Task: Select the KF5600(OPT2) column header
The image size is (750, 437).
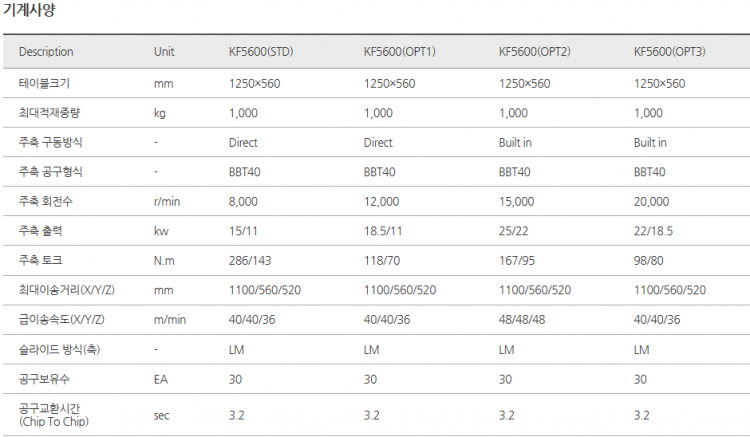Action: [x=534, y=52]
